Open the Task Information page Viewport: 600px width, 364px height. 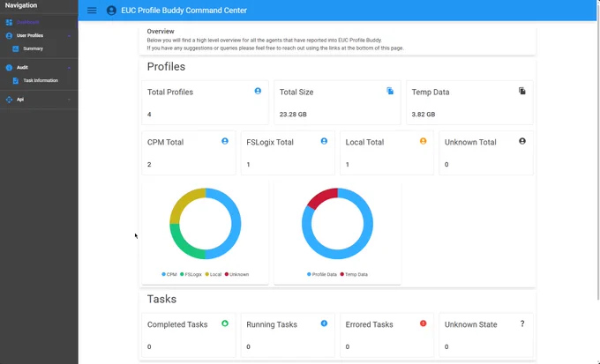(39, 81)
